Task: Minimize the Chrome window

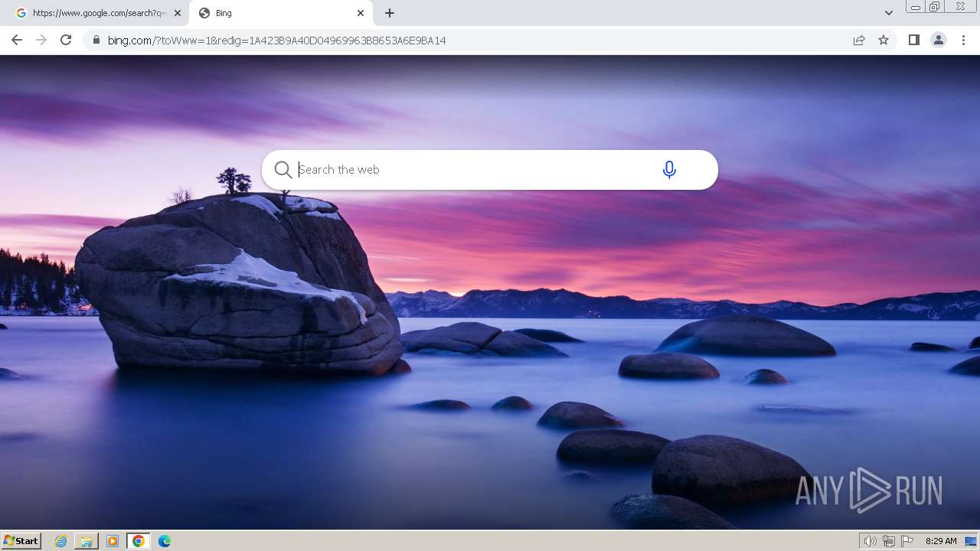Action: [x=915, y=7]
